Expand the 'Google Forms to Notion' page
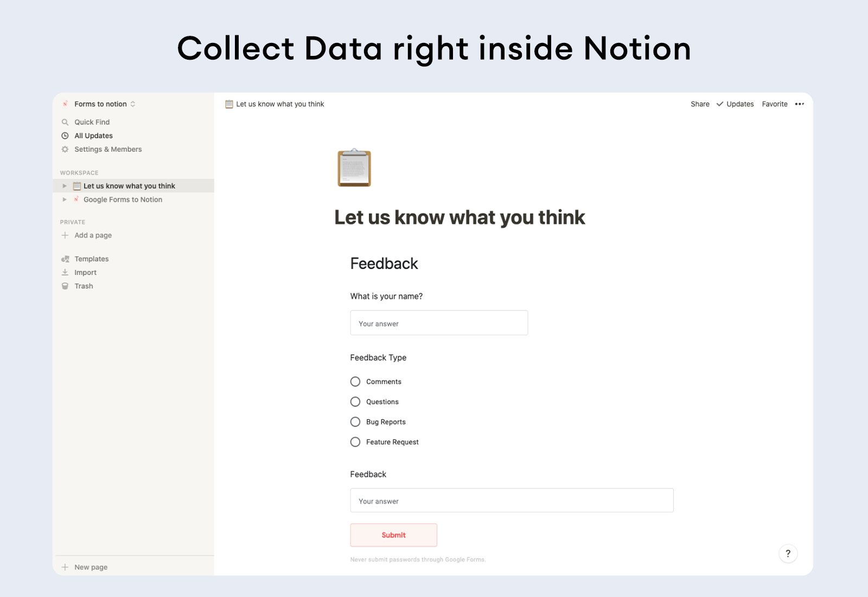Screen dimensions: 868x597 pos(65,199)
